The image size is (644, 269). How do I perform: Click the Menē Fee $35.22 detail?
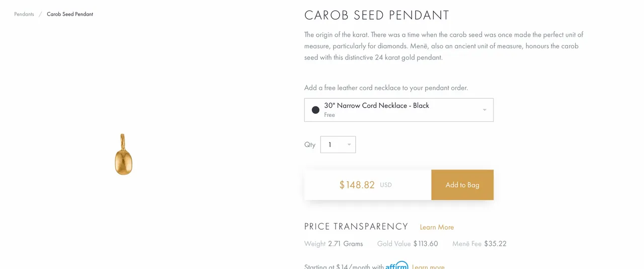479,244
